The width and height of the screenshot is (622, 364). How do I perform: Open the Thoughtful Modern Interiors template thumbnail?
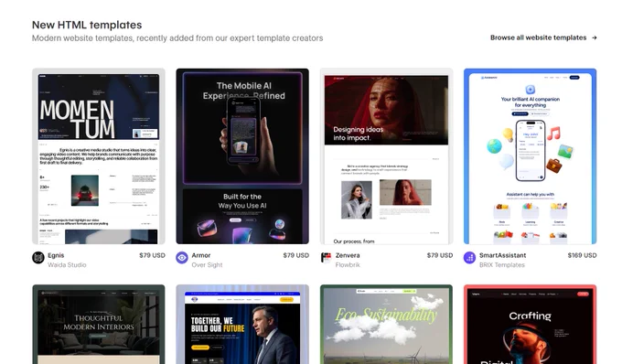99,325
